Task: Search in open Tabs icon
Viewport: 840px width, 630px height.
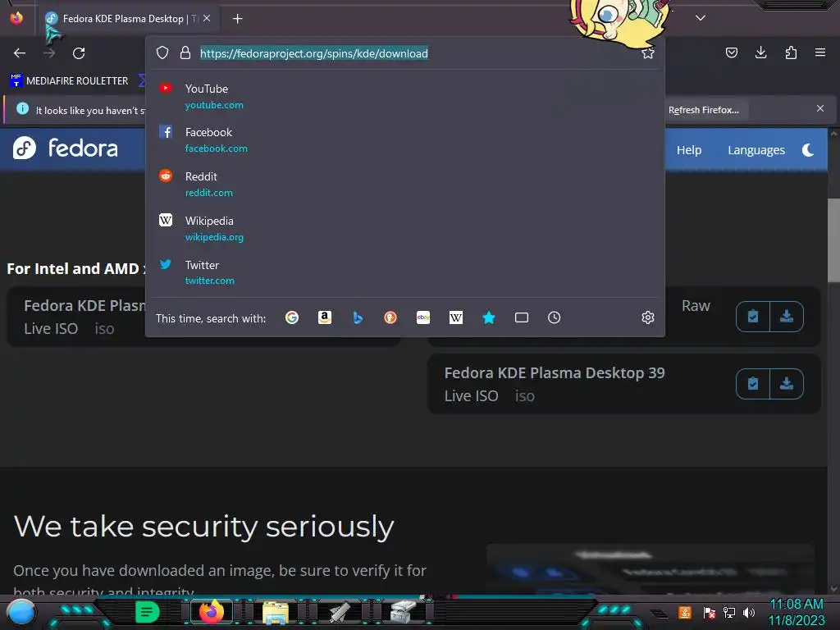Action: pyautogui.click(x=521, y=317)
